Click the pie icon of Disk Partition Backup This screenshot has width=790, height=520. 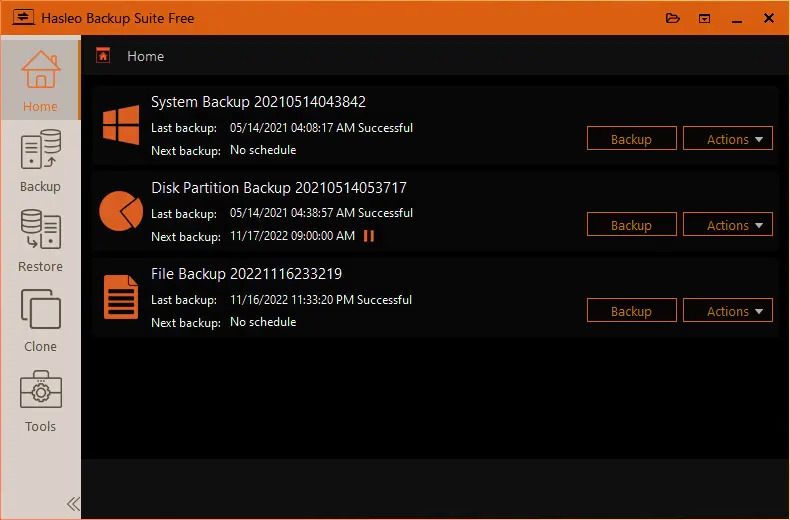121,211
